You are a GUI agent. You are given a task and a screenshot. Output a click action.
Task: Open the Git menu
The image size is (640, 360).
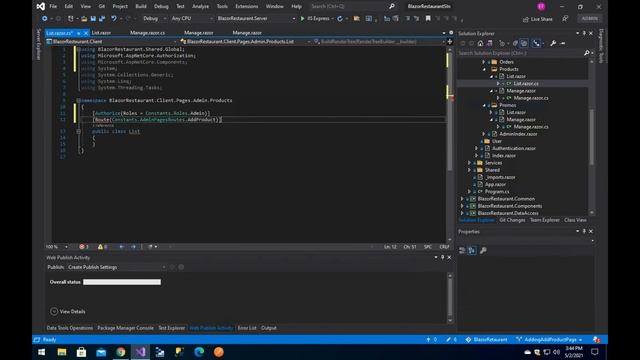[x=102, y=7]
